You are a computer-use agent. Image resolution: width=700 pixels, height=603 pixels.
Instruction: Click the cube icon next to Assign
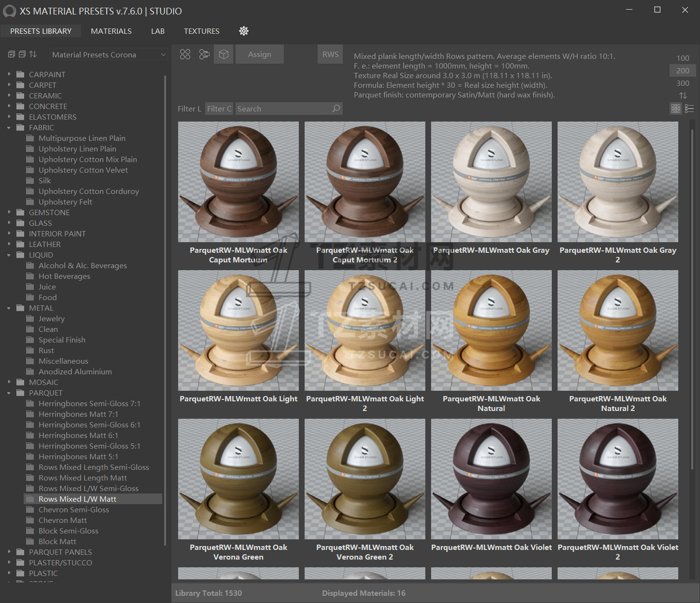point(224,55)
